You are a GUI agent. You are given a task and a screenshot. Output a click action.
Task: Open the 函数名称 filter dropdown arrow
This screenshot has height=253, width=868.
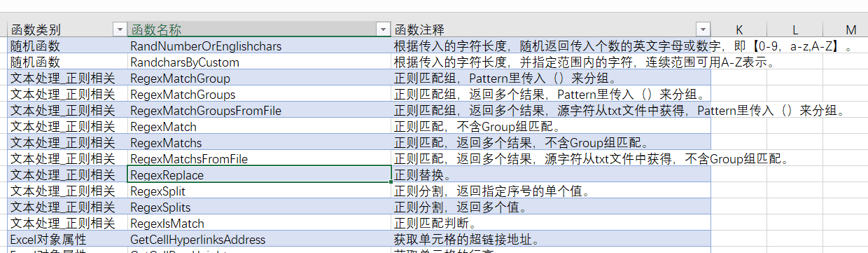tap(383, 29)
